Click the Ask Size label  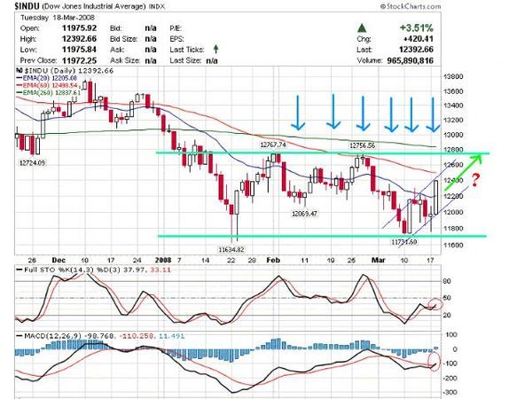click(x=124, y=60)
